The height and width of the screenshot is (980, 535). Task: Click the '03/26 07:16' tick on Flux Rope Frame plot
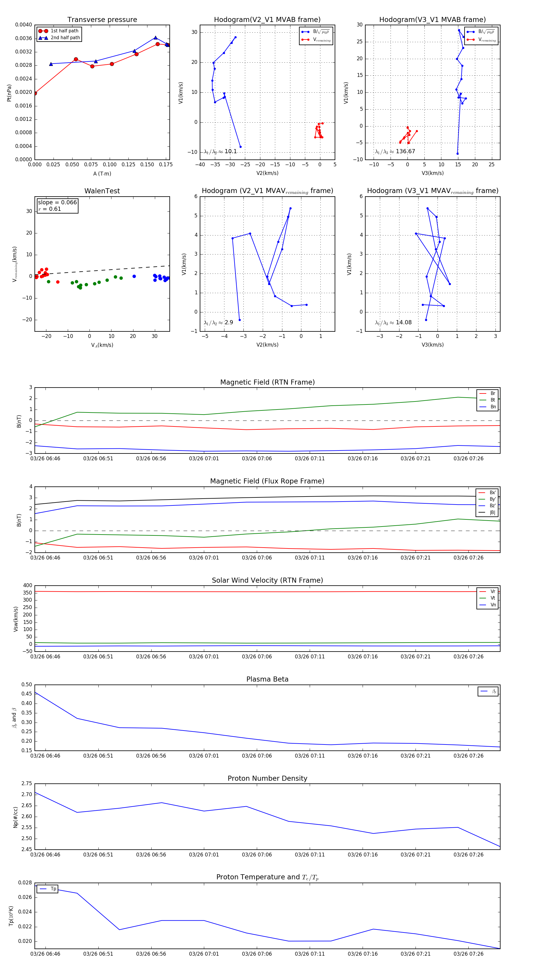(x=363, y=558)
